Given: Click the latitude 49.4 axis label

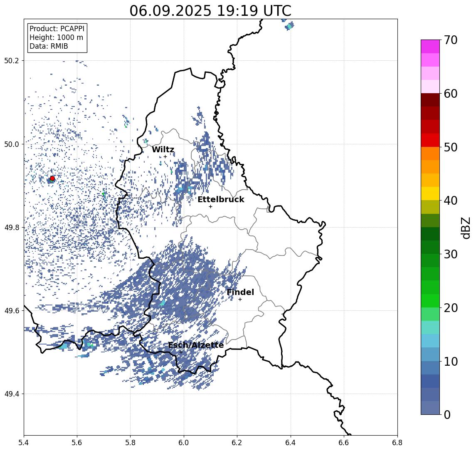Looking at the screenshot, I should pos(11,394).
